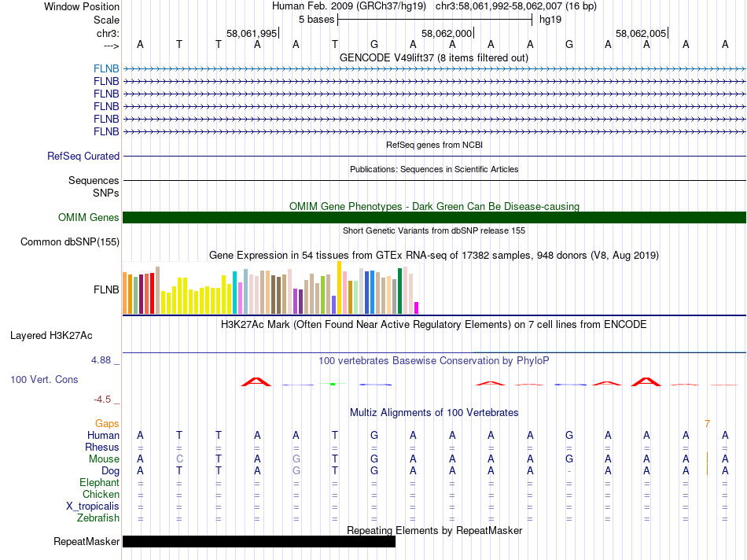Click the Chicken species label
Image resolution: width=747 pixels, height=560 pixels.
(101, 494)
